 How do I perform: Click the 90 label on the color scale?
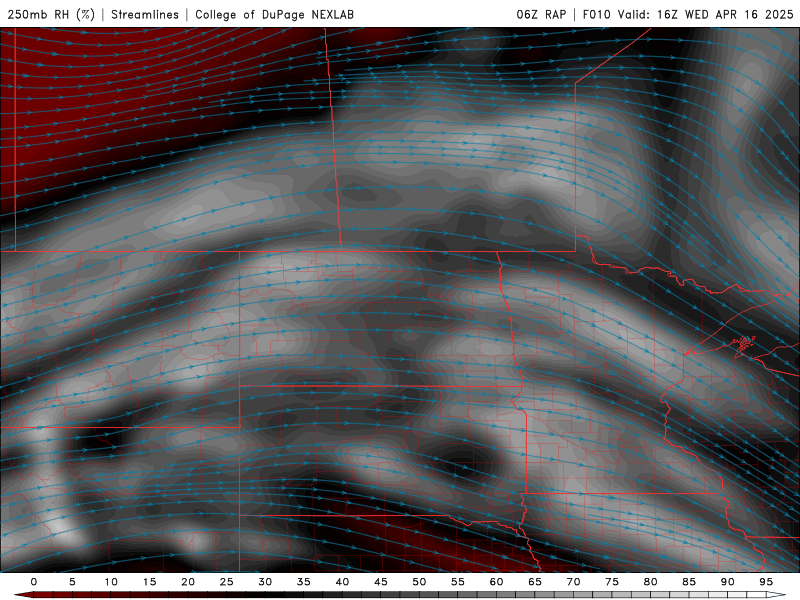[x=728, y=582]
